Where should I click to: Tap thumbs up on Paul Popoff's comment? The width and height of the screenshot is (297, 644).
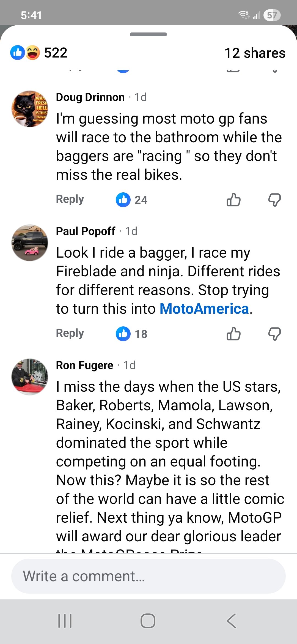click(x=233, y=334)
